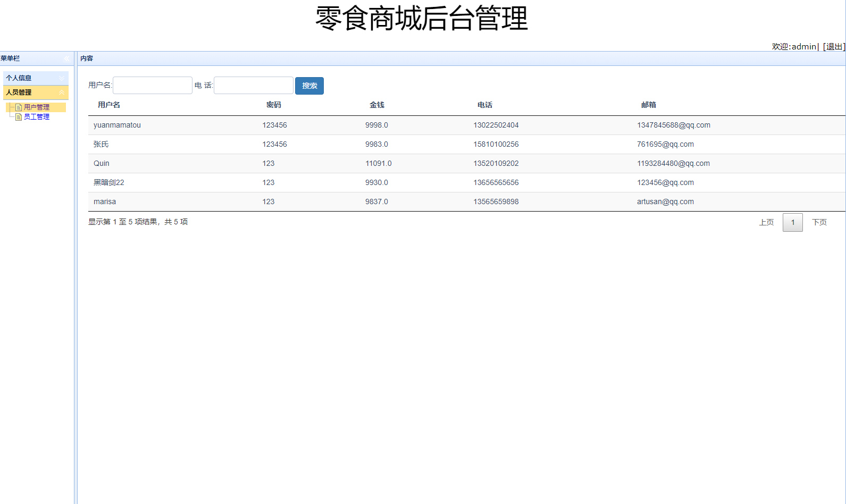The image size is (846, 504).
Task: Click email 1193284480@qq.com
Action: pyautogui.click(x=673, y=164)
